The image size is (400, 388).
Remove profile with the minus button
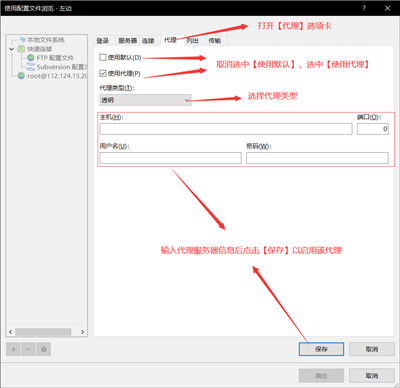pos(28,349)
